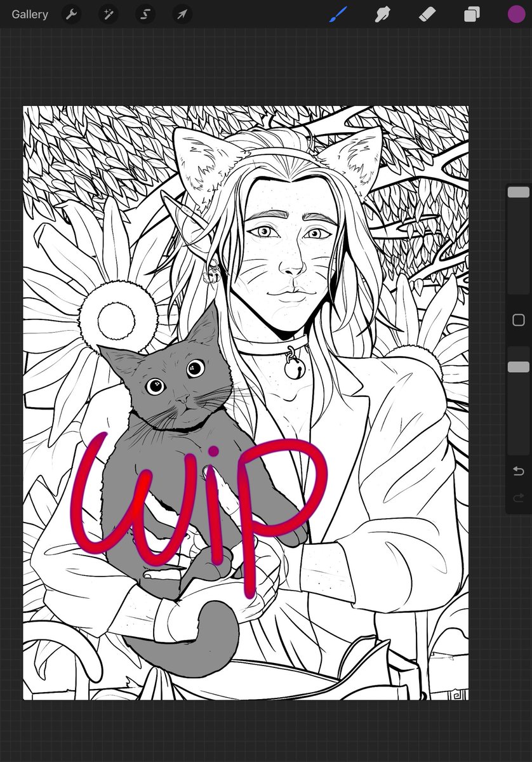This screenshot has width=532, height=762.
Task: Open the purple color picker swatch
Action: click(516, 14)
